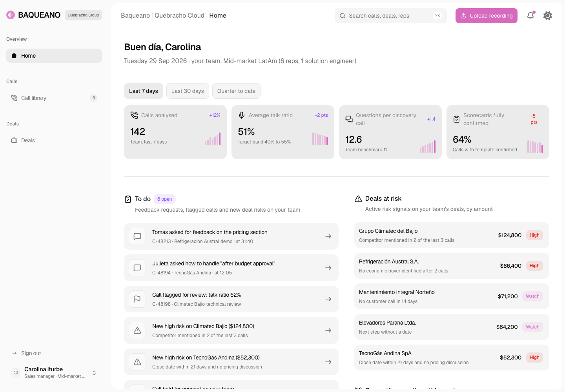The height and width of the screenshot is (392, 565).
Task: Open arrow for Julieta budget approval item
Action: [x=328, y=268]
